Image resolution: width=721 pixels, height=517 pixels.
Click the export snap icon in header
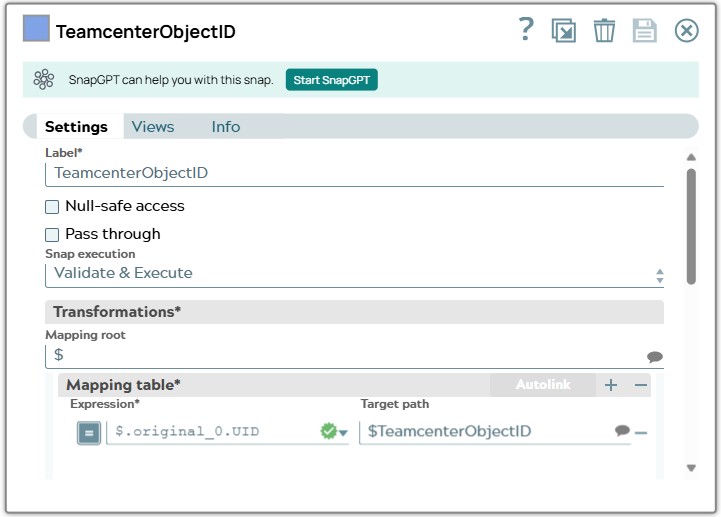pyautogui.click(x=564, y=30)
